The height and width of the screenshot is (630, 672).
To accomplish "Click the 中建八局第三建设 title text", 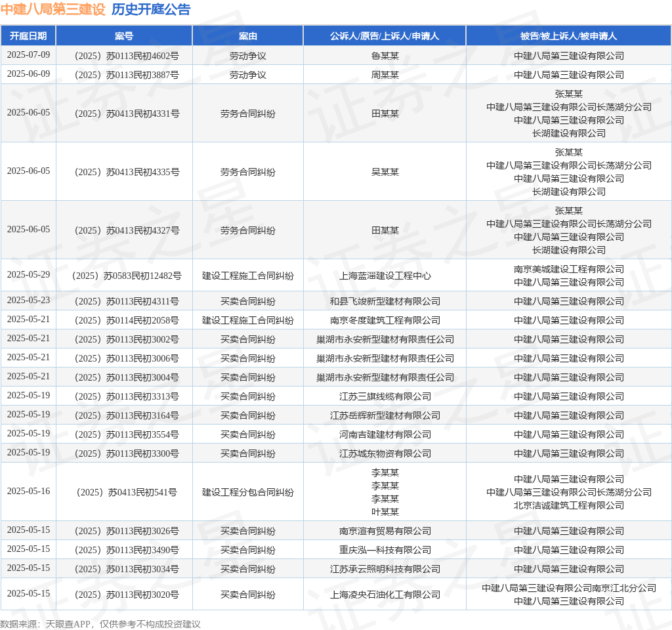I will (52, 9).
